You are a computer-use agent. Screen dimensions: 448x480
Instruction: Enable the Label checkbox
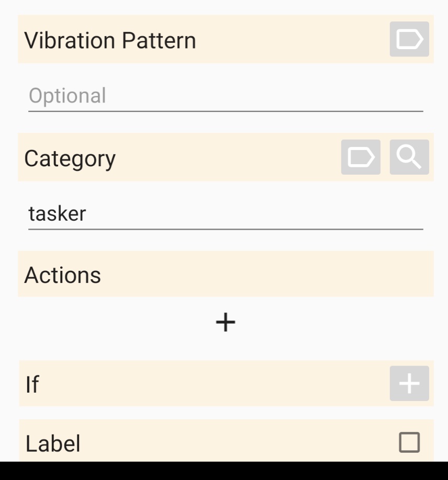[409, 442]
